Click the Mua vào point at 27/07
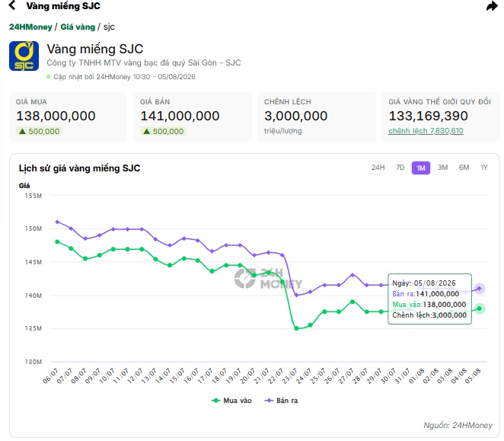This screenshot has height=441, width=504. click(x=352, y=302)
